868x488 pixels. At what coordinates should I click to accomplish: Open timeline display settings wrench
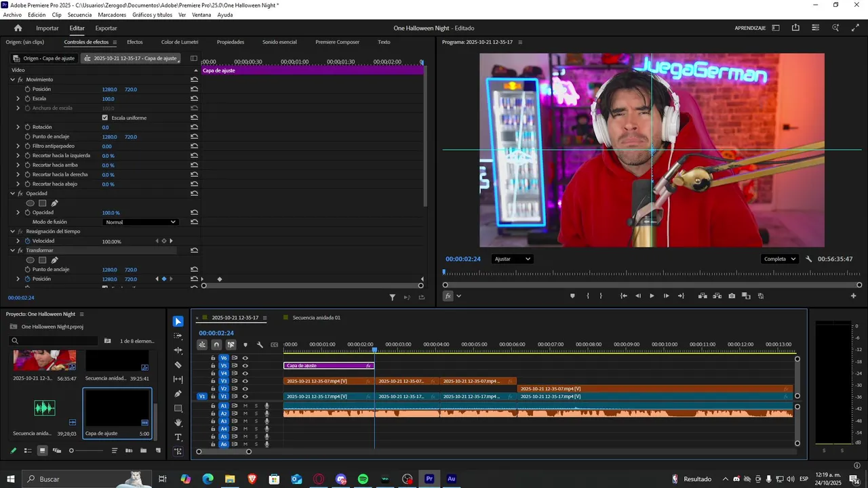point(260,344)
